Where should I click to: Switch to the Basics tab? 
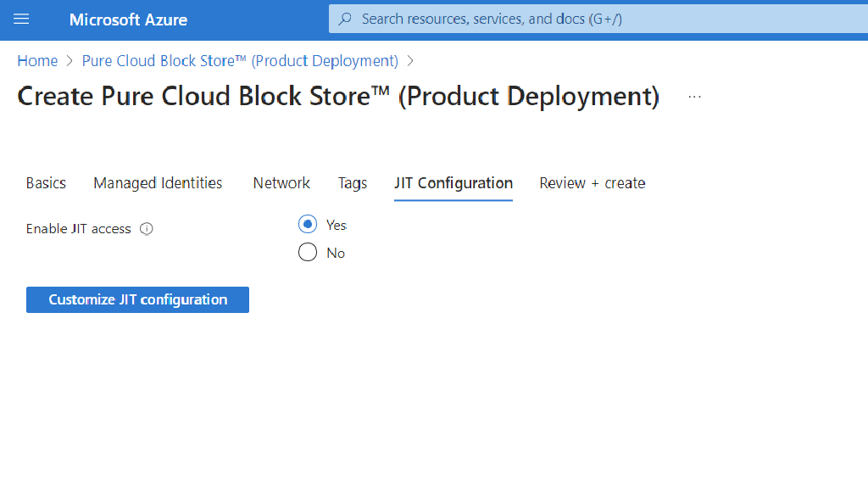click(46, 182)
